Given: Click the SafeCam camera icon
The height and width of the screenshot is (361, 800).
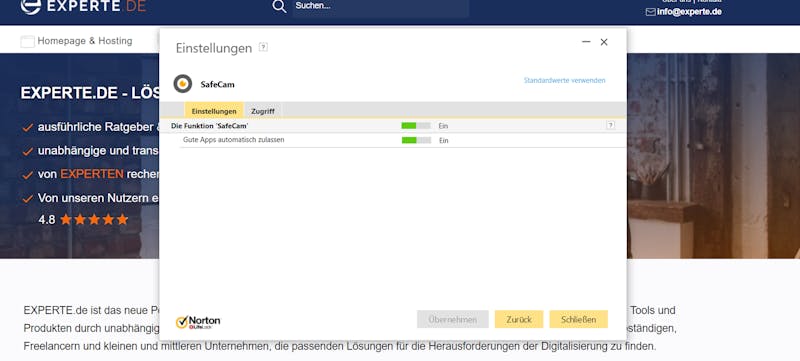Looking at the screenshot, I should pyautogui.click(x=183, y=84).
